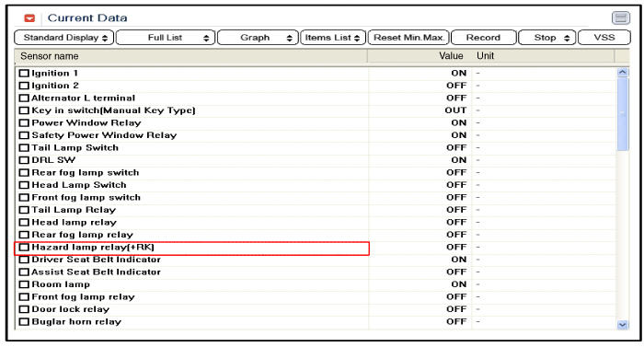Check the Buglar horn relay checkbox
Screen dimensions: 644x347
pyautogui.click(x=24, y=322)
